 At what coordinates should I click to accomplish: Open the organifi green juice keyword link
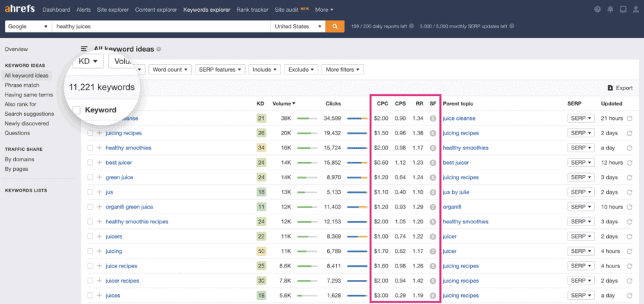(x=129, y=207)
